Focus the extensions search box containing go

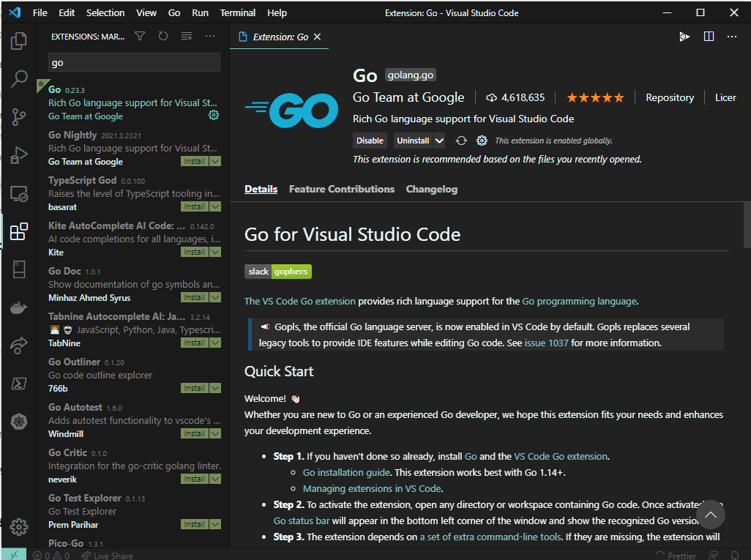point(134,63)
